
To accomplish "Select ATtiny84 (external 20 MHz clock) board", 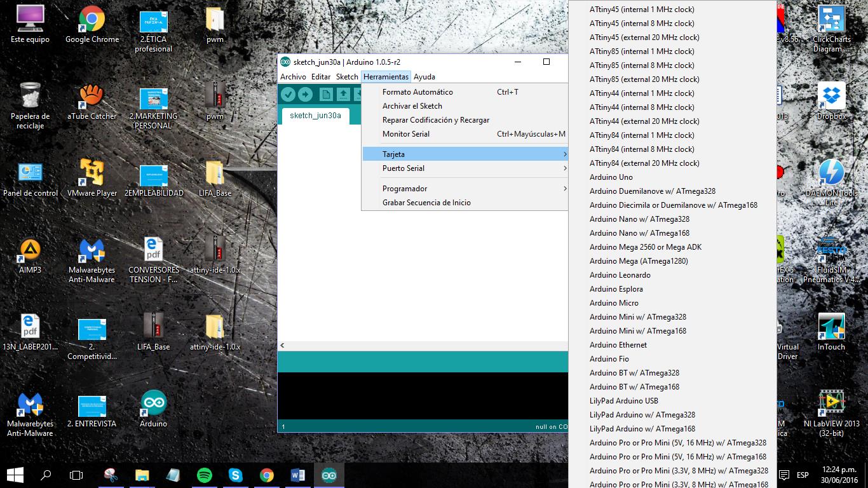I will tap(672, 163).
